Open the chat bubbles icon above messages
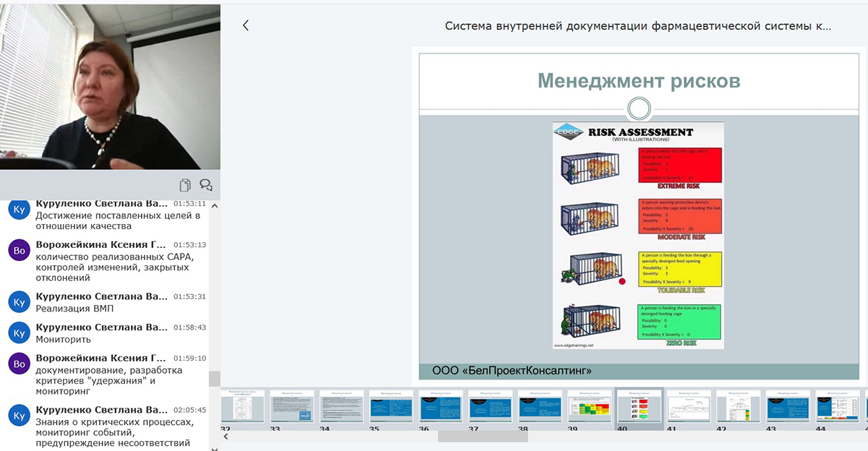The width and height of the screenshot is (868, 451). (x=205, y=184)
